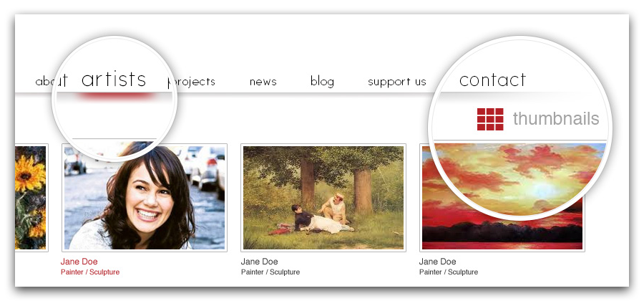Click Painter / Sculpture caption below picnic painting
This screenshot has height=301, width=644.
[x=270, y=272]
